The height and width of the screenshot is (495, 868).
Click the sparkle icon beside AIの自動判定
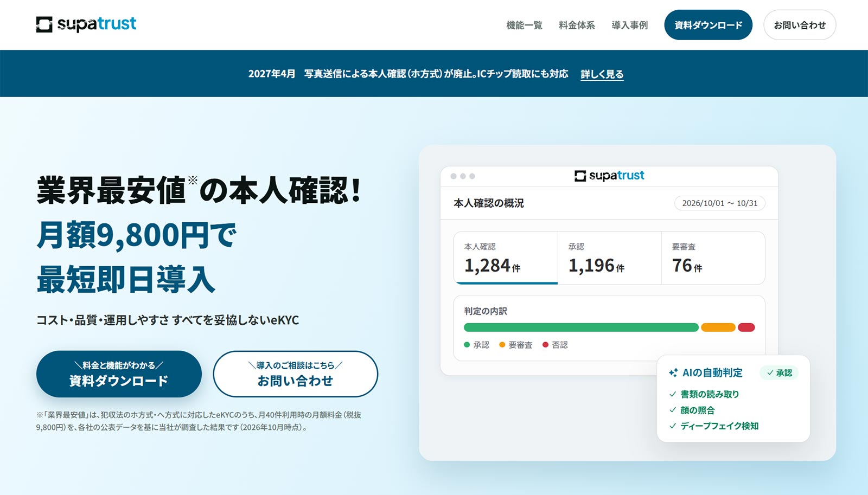pos(673,372)
